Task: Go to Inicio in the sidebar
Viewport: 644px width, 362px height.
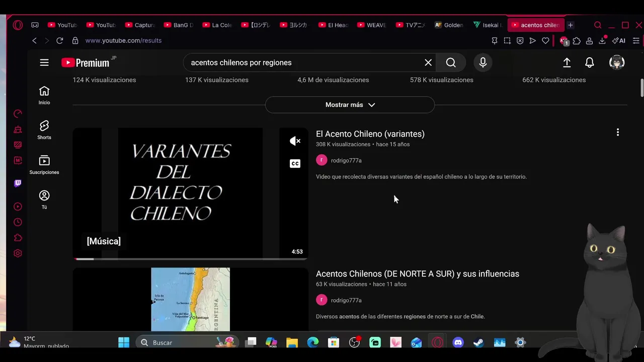Action: pos(44,95)
